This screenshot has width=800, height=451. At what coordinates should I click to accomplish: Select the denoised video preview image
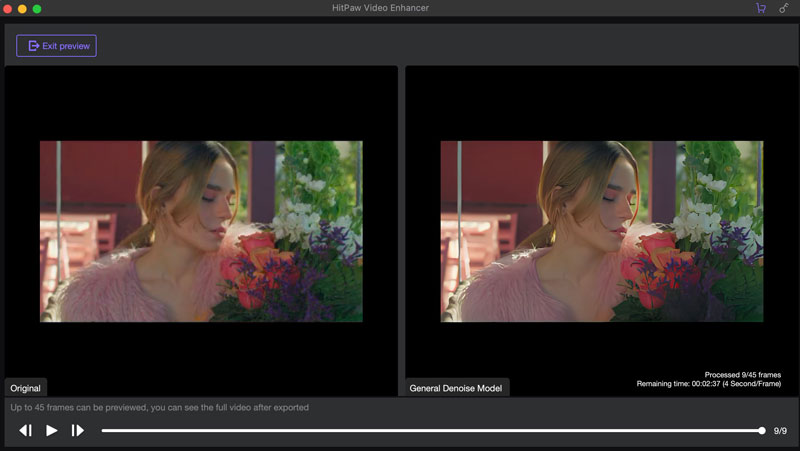point(601,231)
